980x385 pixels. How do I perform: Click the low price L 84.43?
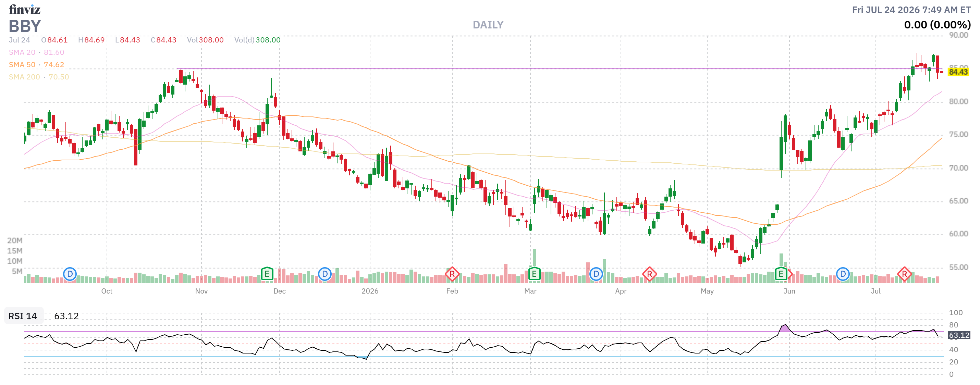click(x=127, y=40)
